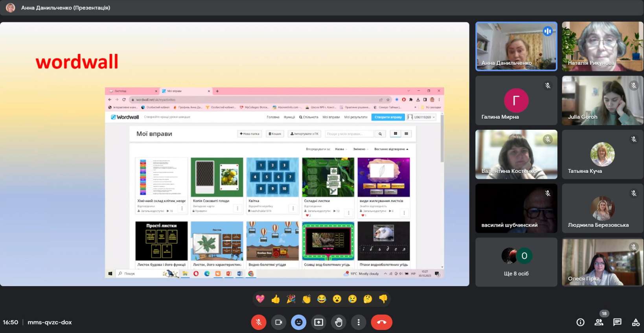Screen dimensions: 644x333
Task: Click the presenter name Анна Данильченко (Презентація)
Action: 66,7
